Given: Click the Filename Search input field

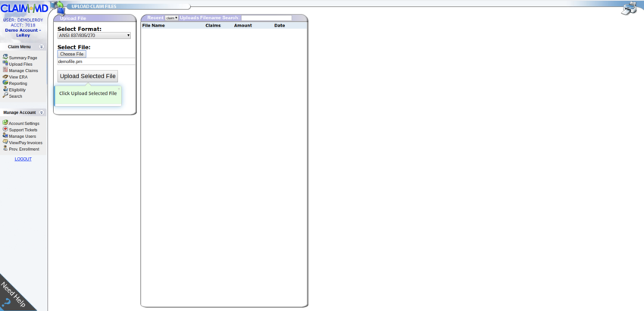Looking at the screenshot, I should point(266,17).
